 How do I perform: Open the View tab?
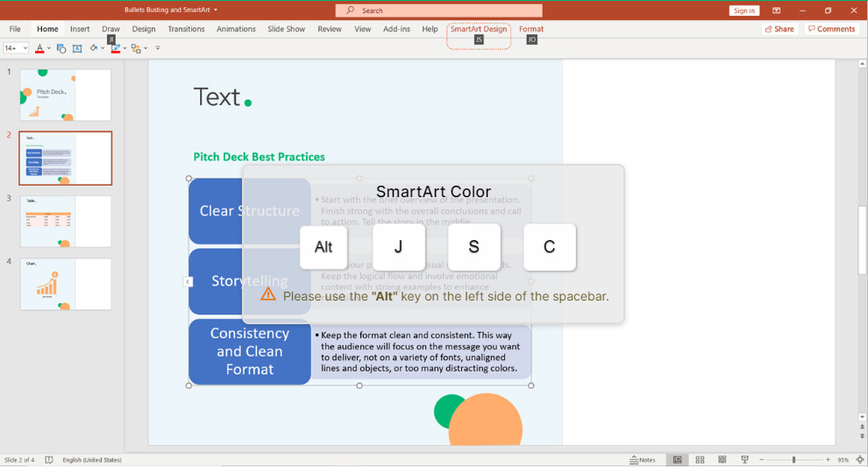(x=363, y=29)
